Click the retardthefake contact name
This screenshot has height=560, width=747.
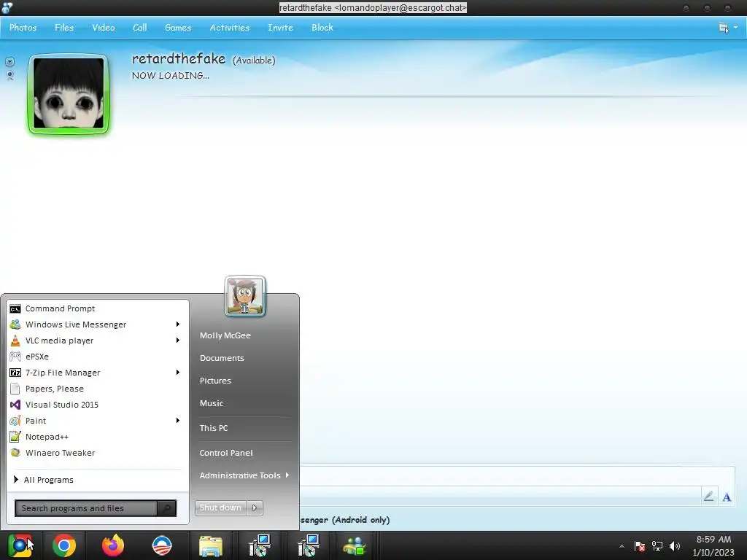[179, 58]
